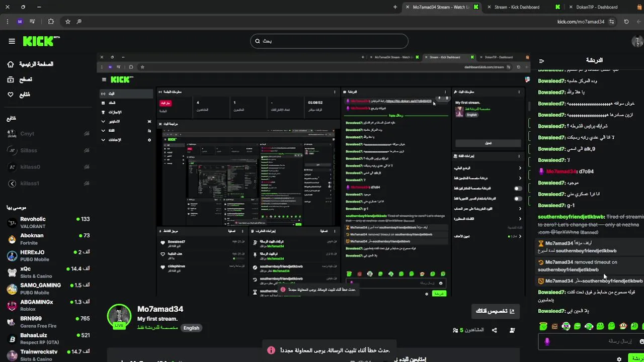Click the magnifier icon inside the search box
This screenshot has width=644, height=362.
pyautogui.click(x=258, y=41)
